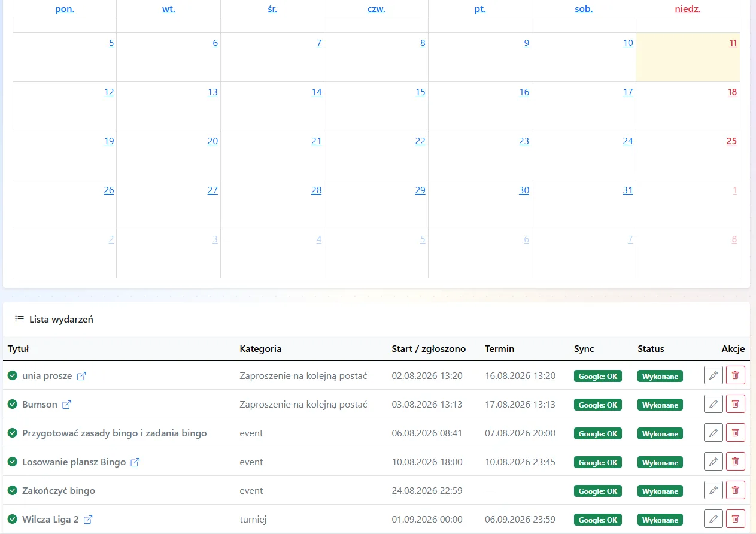756x534 pixels.
Task: Click pencil icon for 'Przygotować zasady bingo' row
Action: click(713, 433)
